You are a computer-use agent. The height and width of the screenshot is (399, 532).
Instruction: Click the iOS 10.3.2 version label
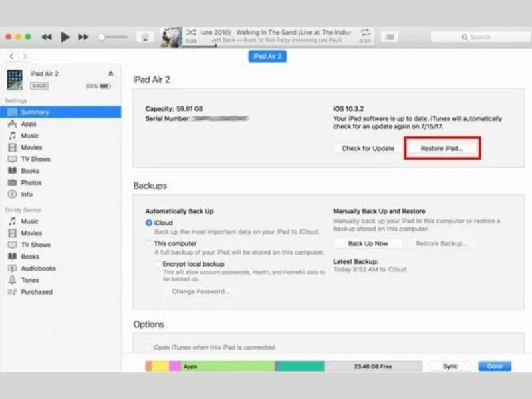point(348,109)
